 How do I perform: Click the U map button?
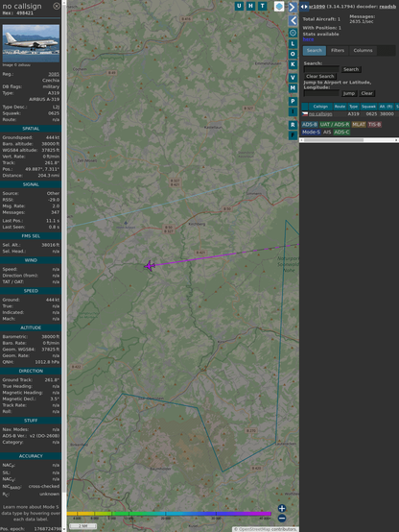click(239, 6)
